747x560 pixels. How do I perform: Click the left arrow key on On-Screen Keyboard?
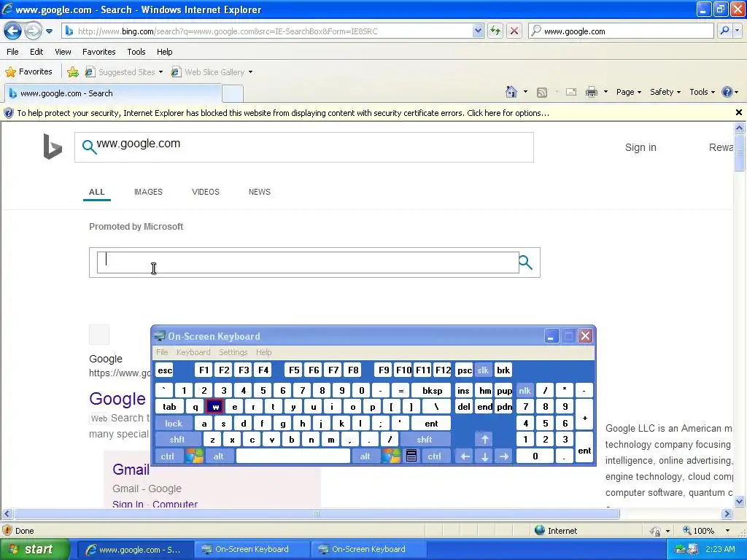465,456
